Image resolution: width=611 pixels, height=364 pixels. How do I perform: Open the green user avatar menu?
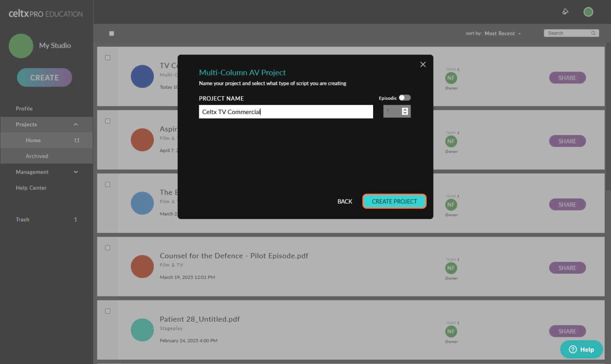[588, 12]
